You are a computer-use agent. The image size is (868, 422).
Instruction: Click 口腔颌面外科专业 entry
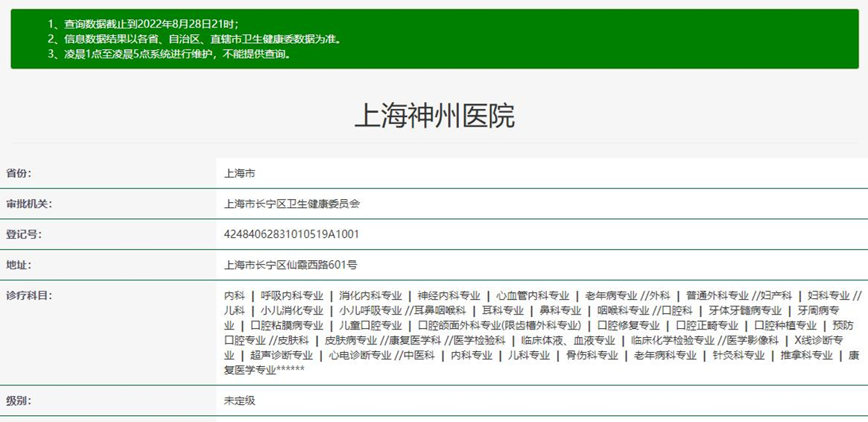499,325
